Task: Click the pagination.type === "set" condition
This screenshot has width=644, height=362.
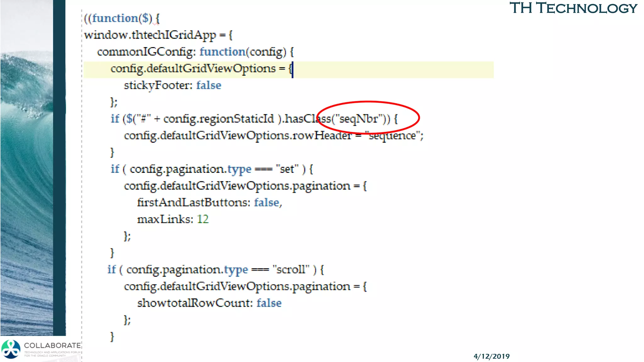Action: (x=212, y=169)
